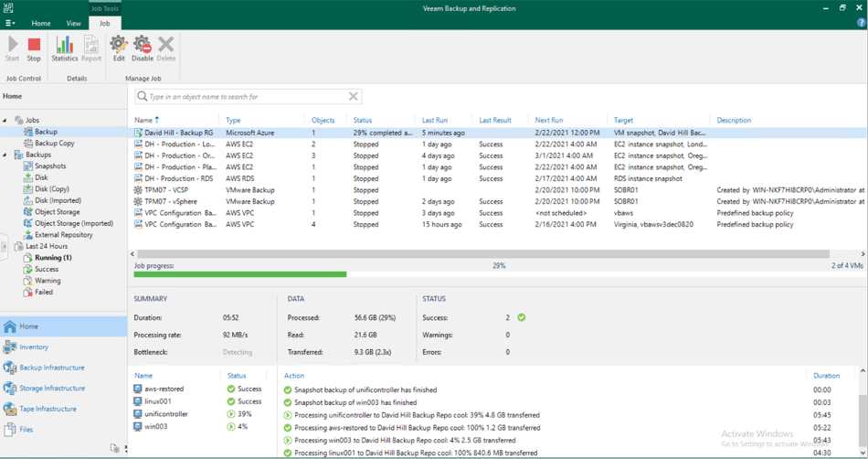
Task: Open Disk (Copy) node
Action: point(51,188)
